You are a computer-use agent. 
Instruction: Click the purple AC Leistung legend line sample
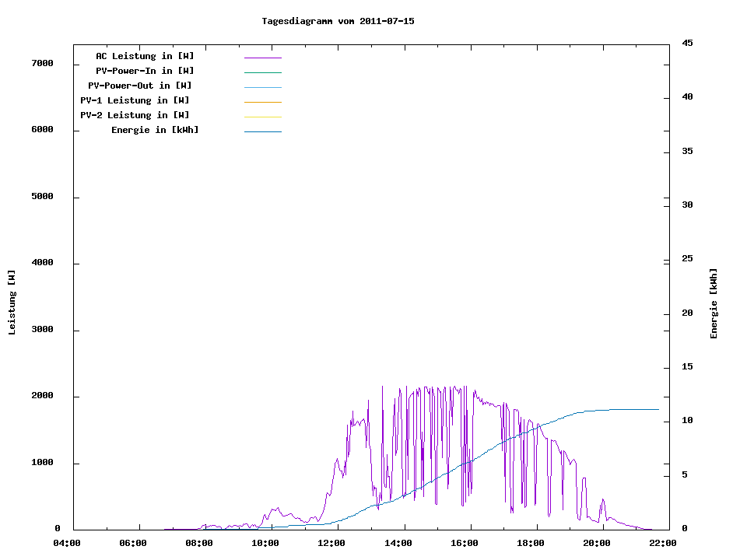(262, 58)
